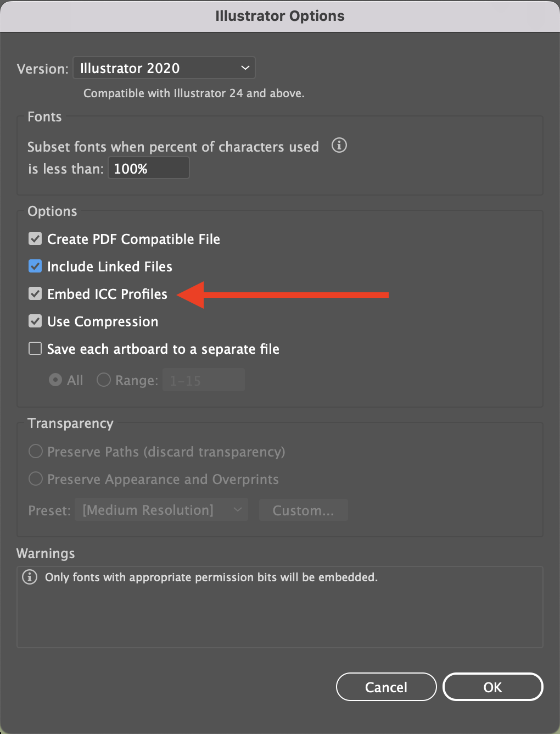Image resolution: width=560 pixels, height=734 pixels.
Task: Disable Embed ICC Profiles option
Action: (x=35, y=294)
